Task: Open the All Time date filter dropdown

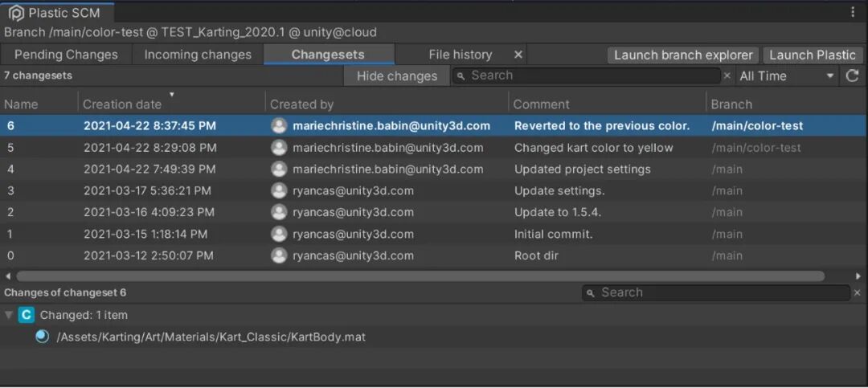Action: [787, 76]
